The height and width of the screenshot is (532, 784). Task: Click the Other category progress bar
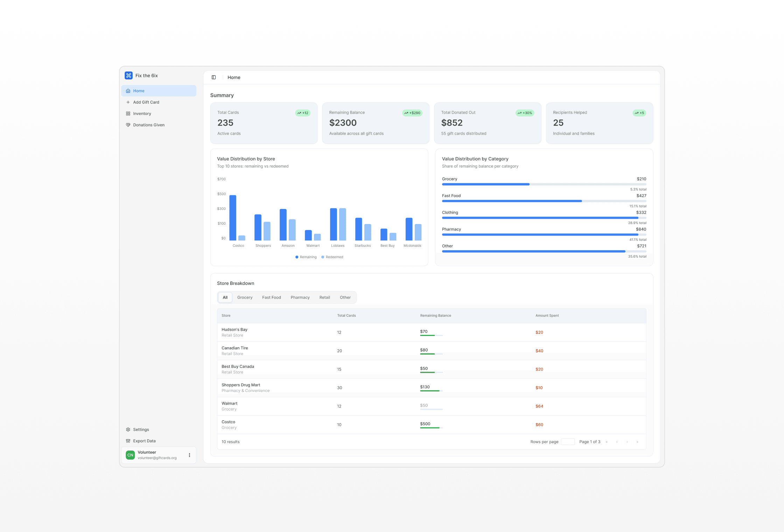[x=544, y=251]
